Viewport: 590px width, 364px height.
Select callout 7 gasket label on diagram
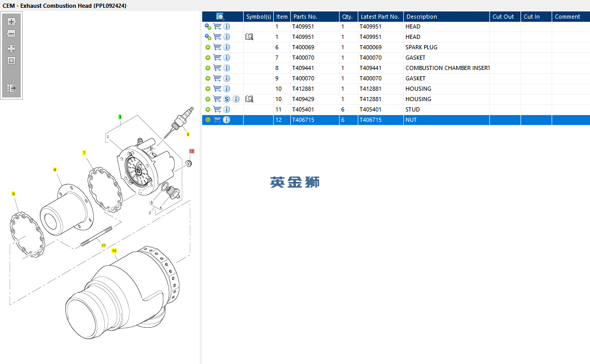[x=85, y=153]
